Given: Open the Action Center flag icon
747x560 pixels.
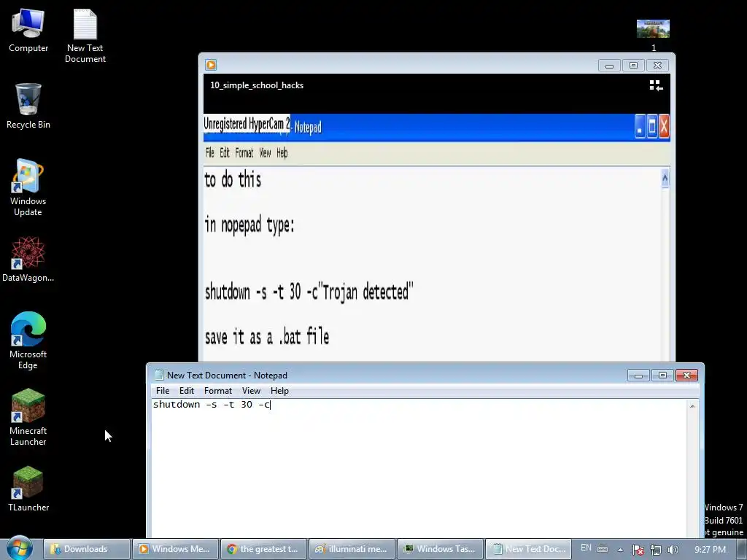Looking at the screenshot, I should point(638,550).
